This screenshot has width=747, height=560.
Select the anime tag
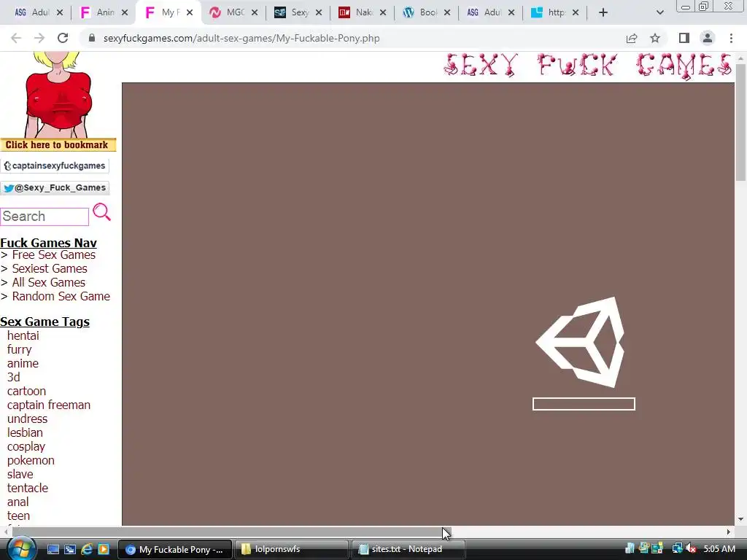23,363
